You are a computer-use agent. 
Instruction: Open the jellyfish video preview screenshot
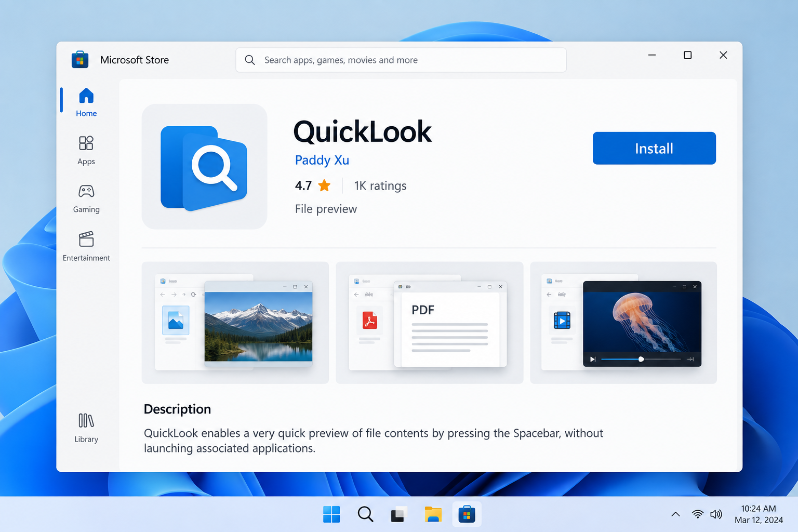click(x=623, y=323)
